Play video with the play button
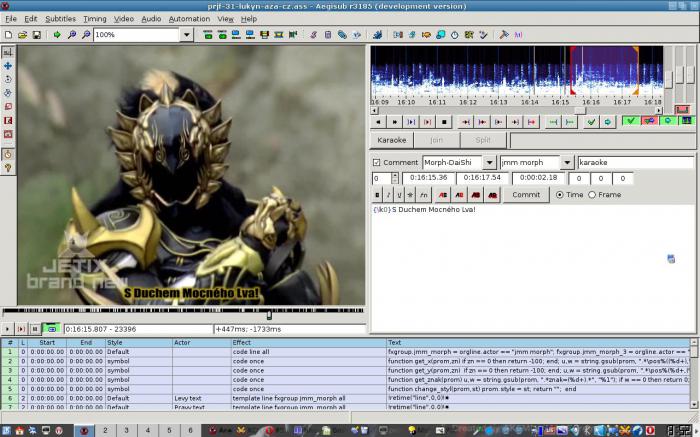Image resolution: width=700 pixels, height=437 pixels. click(x=7, y=329)
